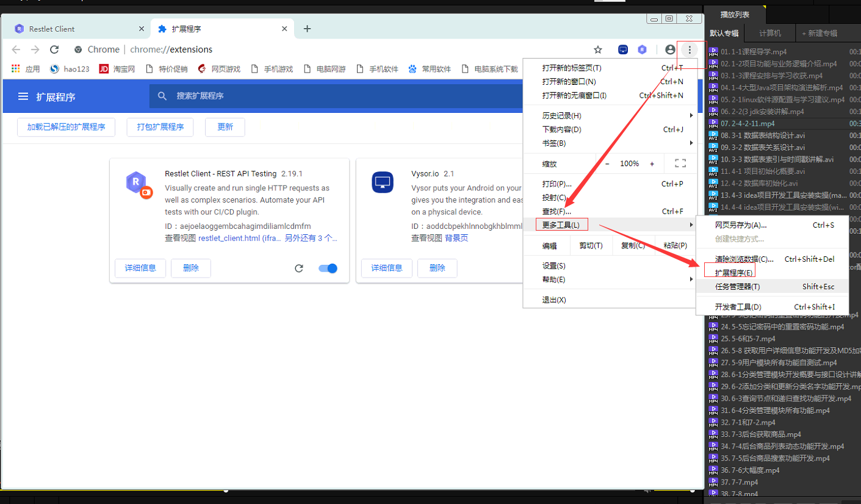Click 粘贴(P) in the edit row
The width and height of the screenshot is (861, 504).
point(675,246)
